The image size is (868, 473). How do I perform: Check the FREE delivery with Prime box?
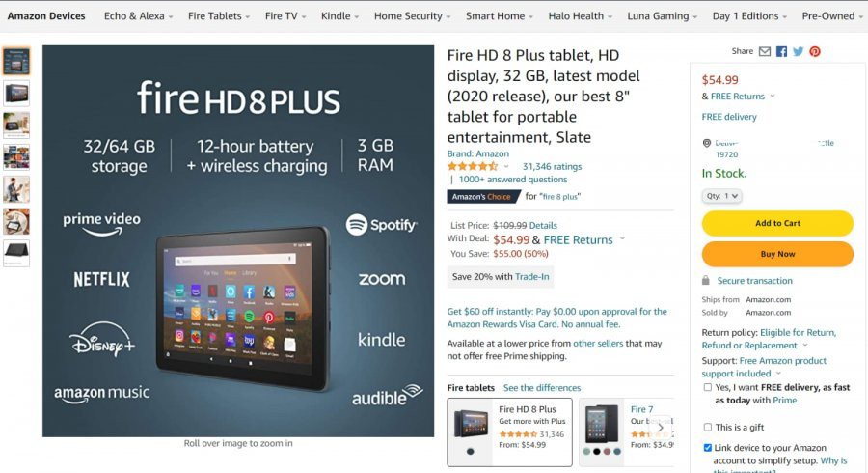[708, 387]
